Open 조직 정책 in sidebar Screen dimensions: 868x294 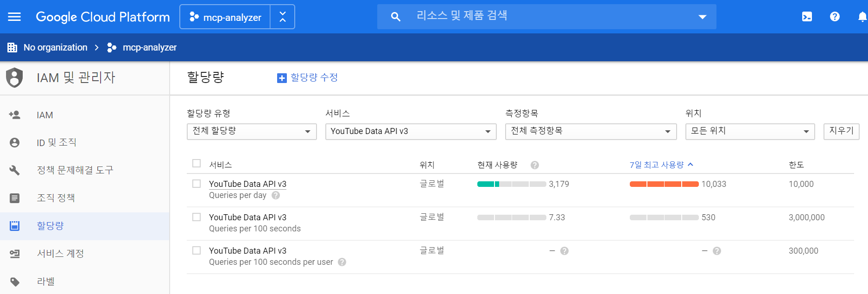pos(84,198)
